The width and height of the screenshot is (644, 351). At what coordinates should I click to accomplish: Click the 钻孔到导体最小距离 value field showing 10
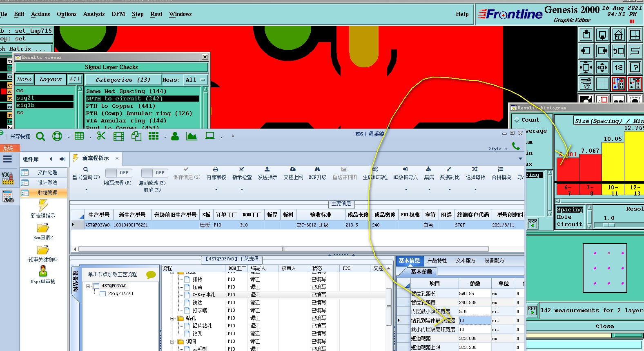click(475, 320)
